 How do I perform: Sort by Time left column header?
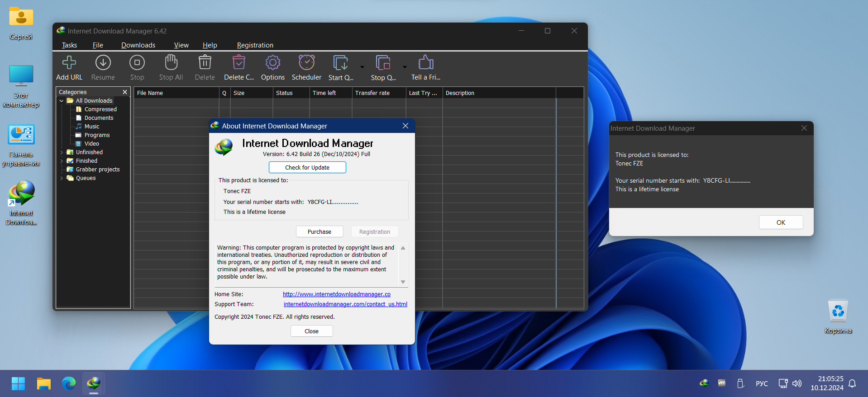[x=331, y=93]
